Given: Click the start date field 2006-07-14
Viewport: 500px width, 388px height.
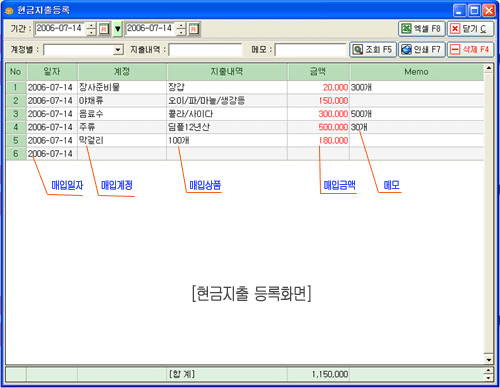Looking at the screenshot, I should point(60,29).
